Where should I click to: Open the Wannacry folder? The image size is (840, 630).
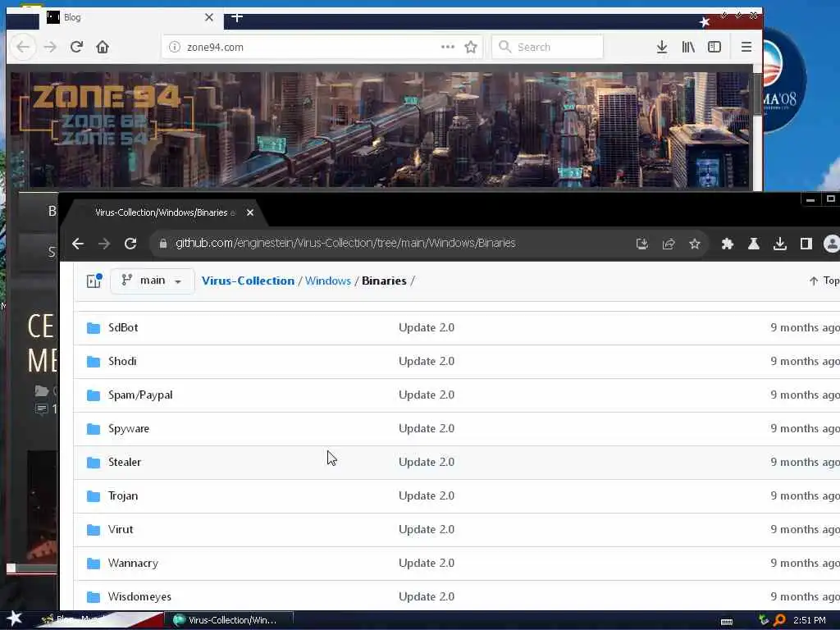tap(133, 563)
